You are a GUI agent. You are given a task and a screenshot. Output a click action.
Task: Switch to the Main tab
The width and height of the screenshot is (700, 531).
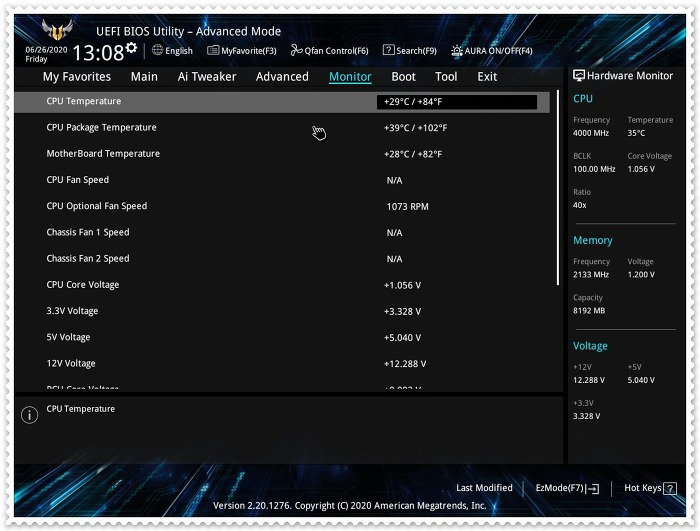[144, 77]
